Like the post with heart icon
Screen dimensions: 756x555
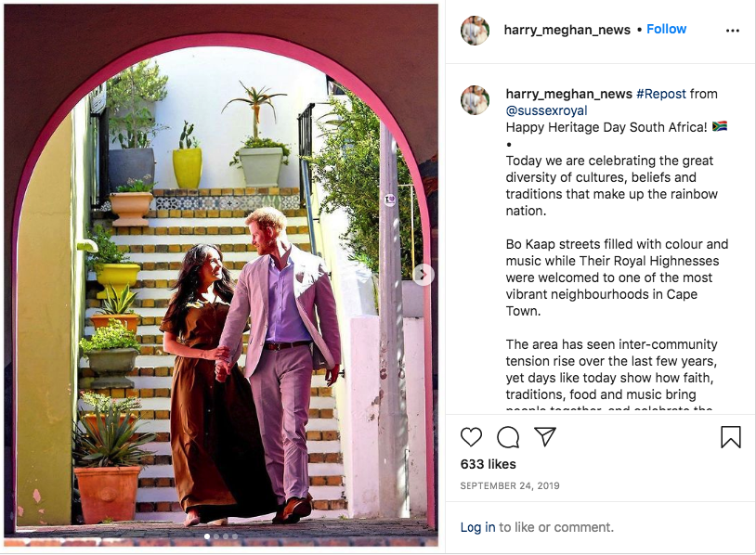tap(471, 437)
